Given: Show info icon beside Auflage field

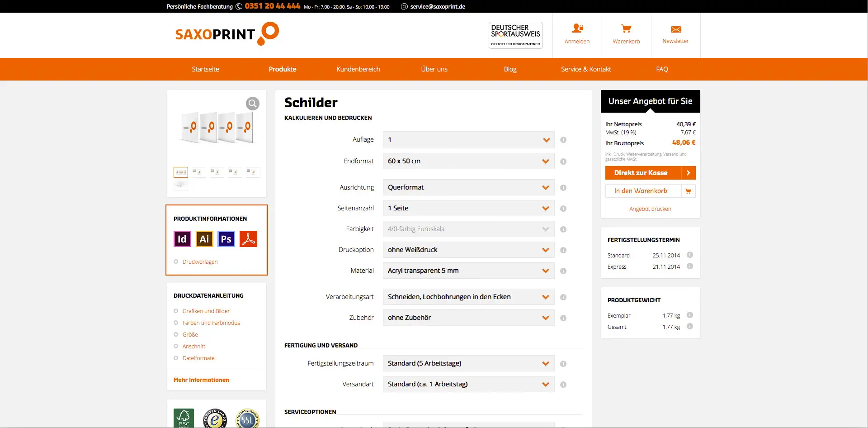Looking at the screenshot, I should (563, 140).
